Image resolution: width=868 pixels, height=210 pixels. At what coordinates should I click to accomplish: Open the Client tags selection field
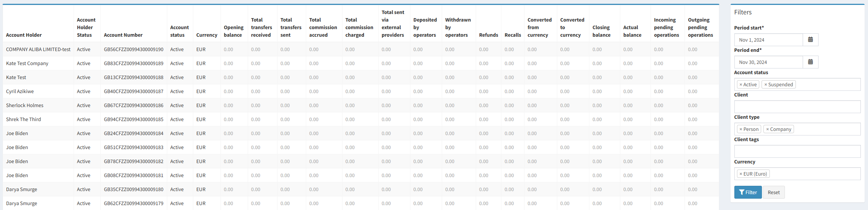click(x=797, y=151)
